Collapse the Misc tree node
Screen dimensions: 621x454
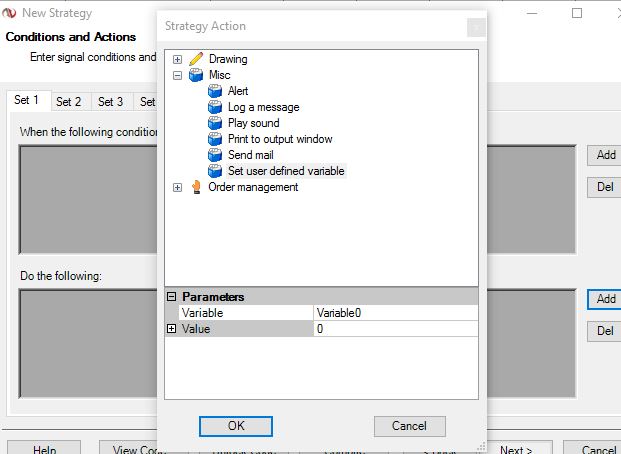(178, 76)
